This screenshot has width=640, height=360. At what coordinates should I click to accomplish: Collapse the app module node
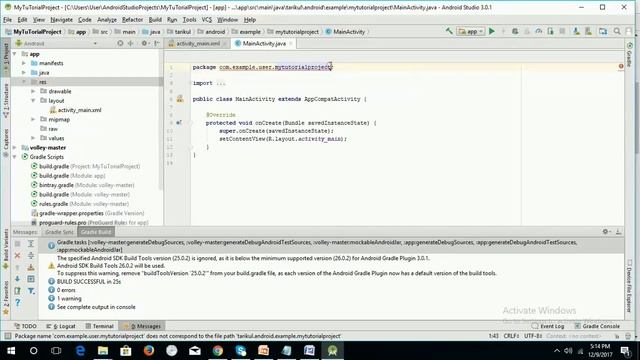(15, 54)
